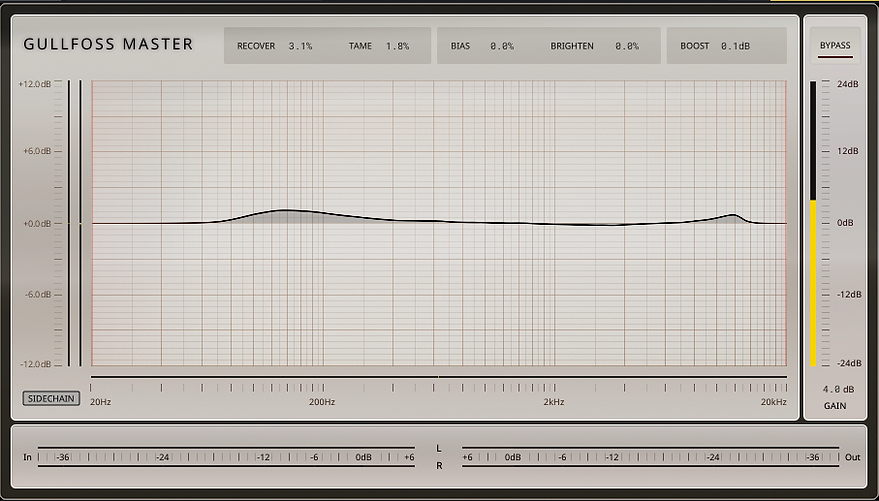Click the EQ curve peak near 200Hz
The height and width of the screenshot is (501, 879).
[x=286, y=210]
